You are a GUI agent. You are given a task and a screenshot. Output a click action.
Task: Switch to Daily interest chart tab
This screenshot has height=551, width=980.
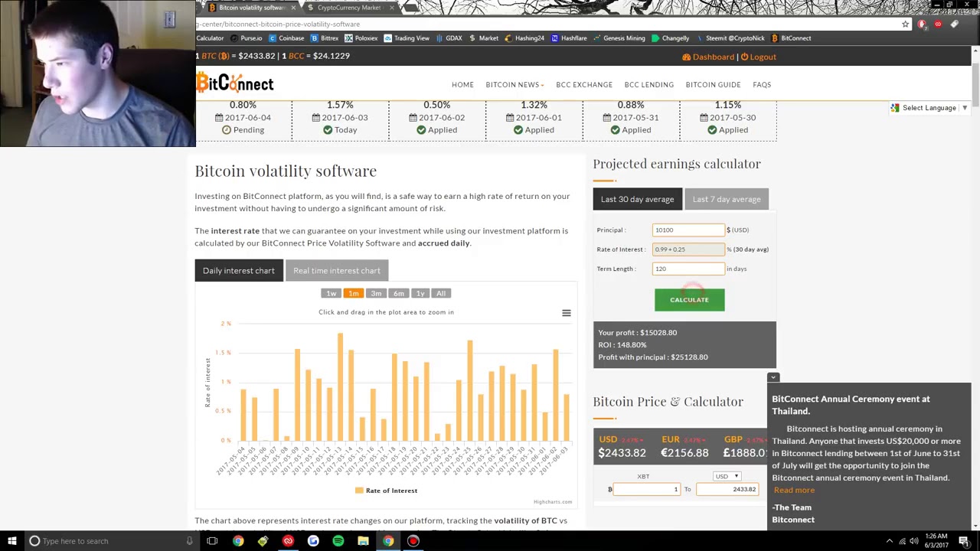[x=238, y=270]
